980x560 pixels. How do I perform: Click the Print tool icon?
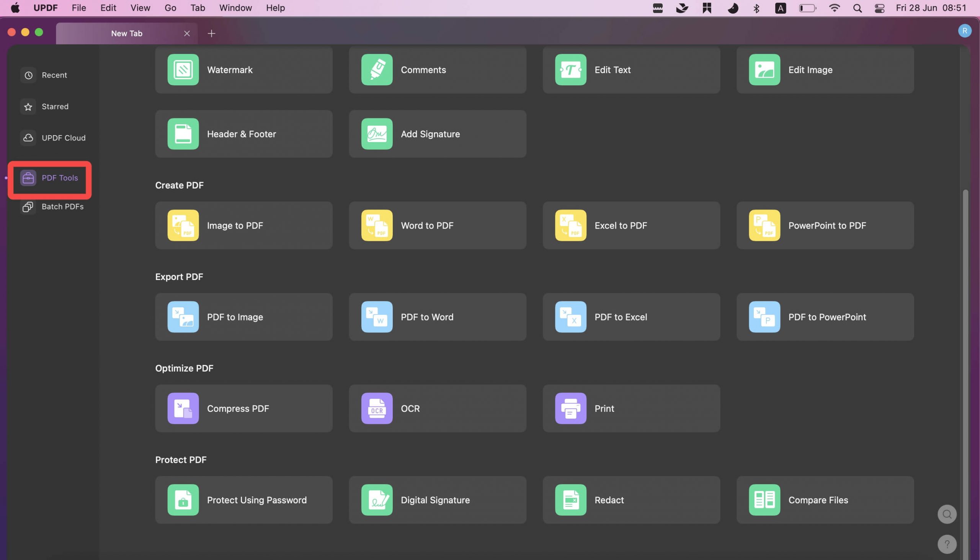tap(570, 408)
